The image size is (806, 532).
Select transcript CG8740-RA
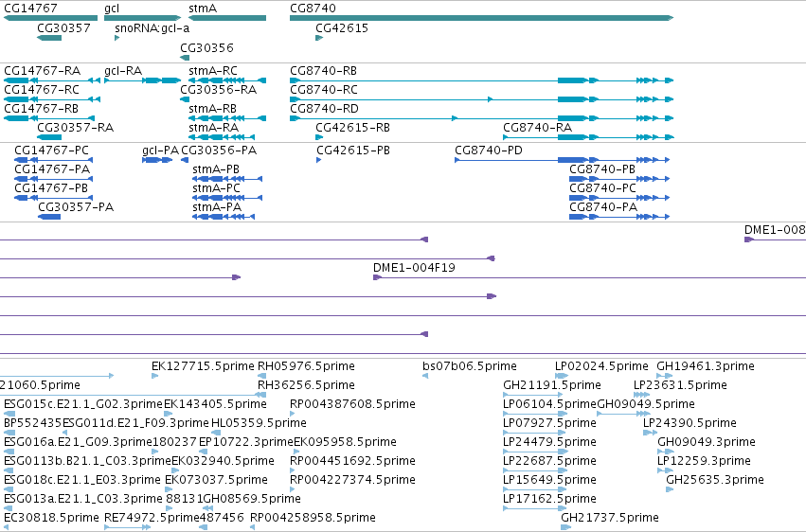[x=538, y=128]
